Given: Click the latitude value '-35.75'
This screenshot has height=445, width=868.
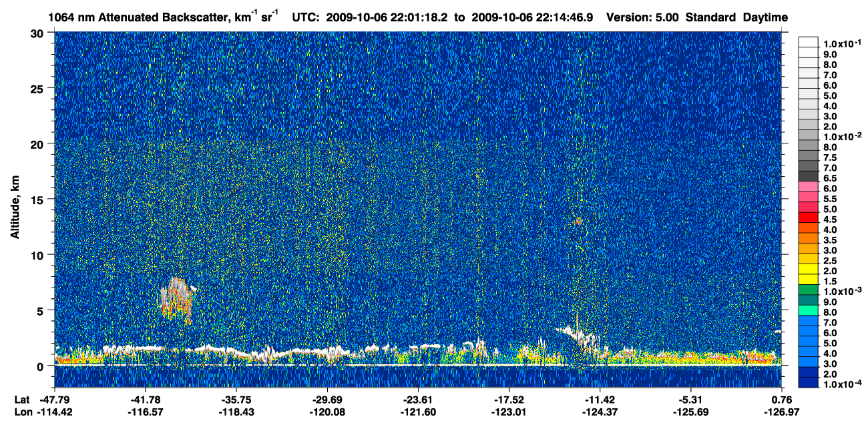Looking at the screenshot, I should (x=236, y=399).
